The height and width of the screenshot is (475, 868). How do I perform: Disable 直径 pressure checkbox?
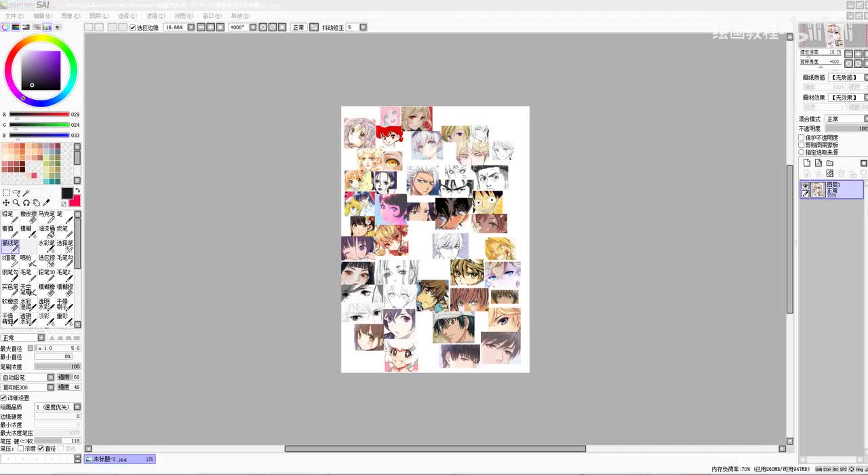coord(41,449)
